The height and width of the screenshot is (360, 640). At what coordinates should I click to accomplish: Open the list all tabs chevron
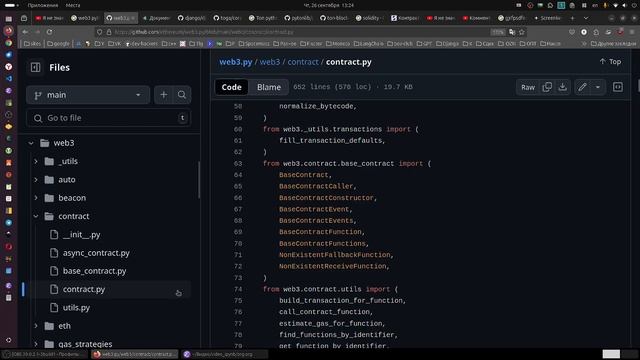click(x=586, y=18)
